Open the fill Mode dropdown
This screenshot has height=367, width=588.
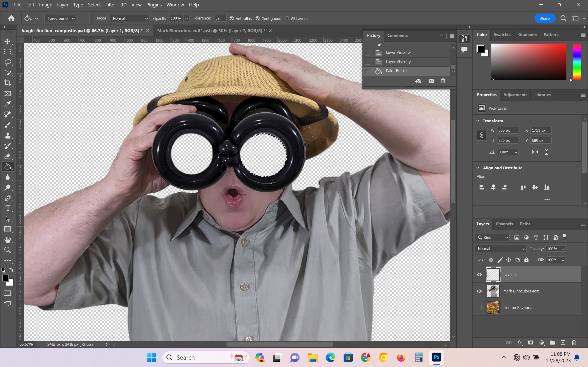(130, 18)
